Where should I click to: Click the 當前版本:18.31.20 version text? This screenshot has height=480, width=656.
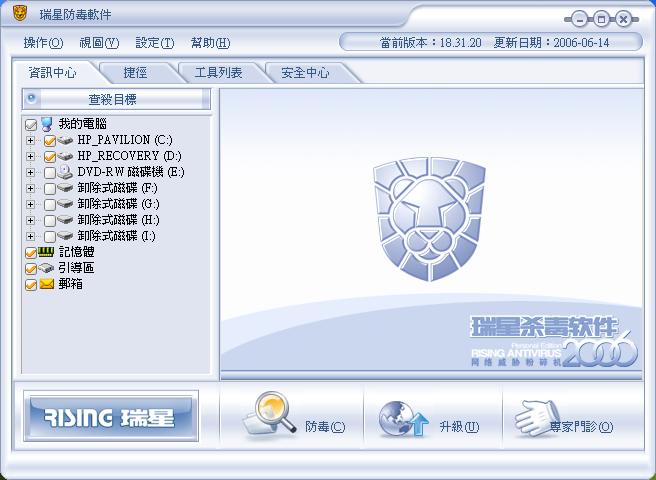click(x=431, y=43)
